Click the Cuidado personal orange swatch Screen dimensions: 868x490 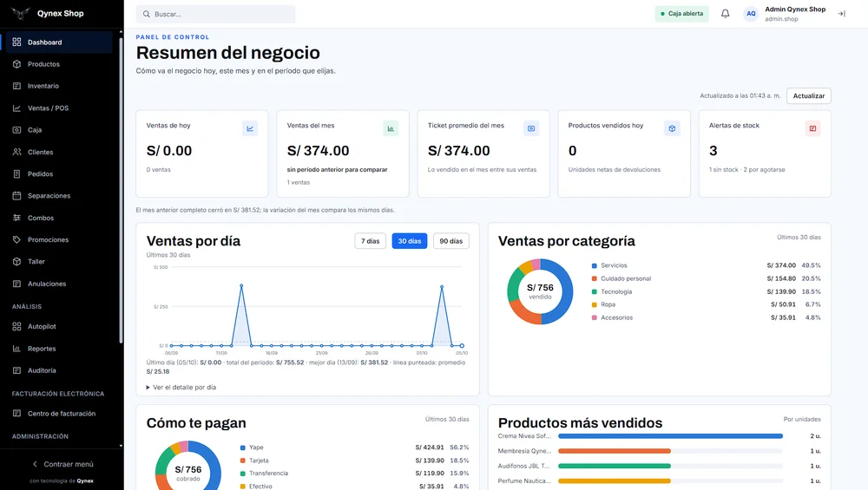pyautogui.click(x=595, y=278)
